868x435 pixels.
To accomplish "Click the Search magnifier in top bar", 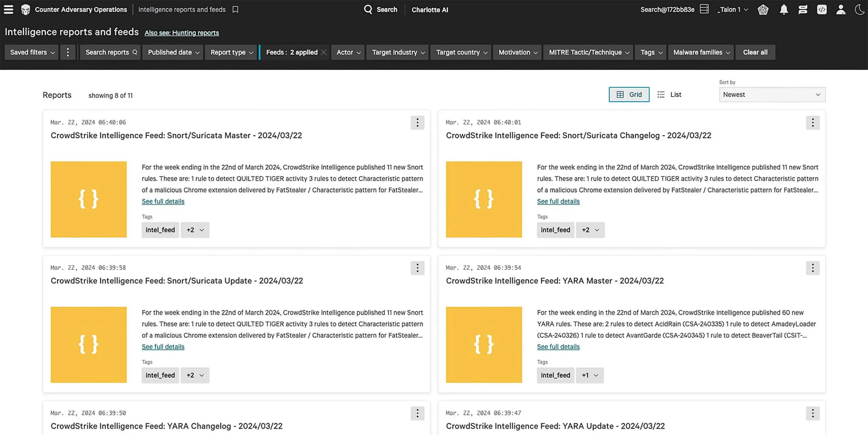I will pos(368,9).
